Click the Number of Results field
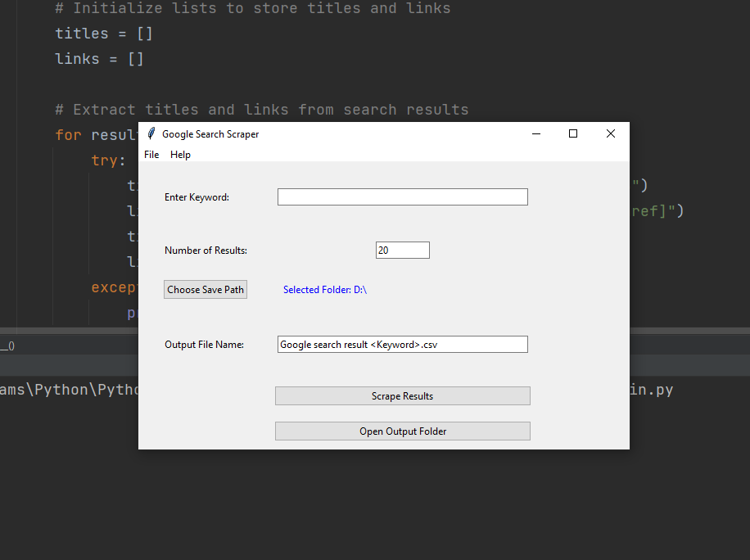The image size is (750, 560). pos(402,251)
